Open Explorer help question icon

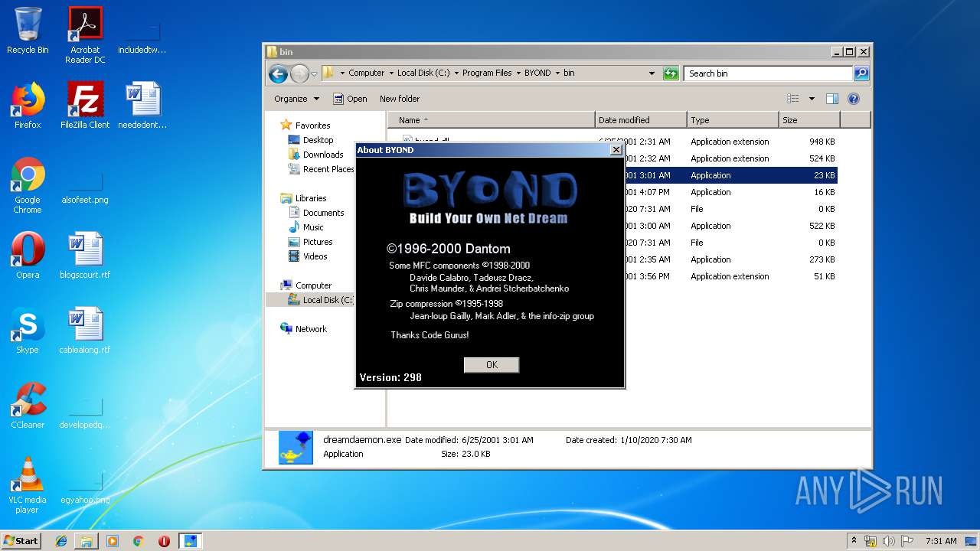tap(854, 99)
